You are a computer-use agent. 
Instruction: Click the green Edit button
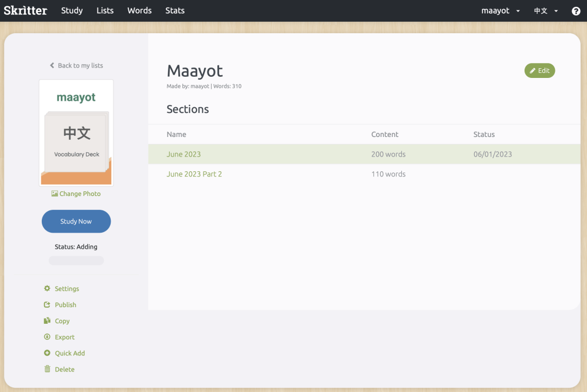[539, 70]
